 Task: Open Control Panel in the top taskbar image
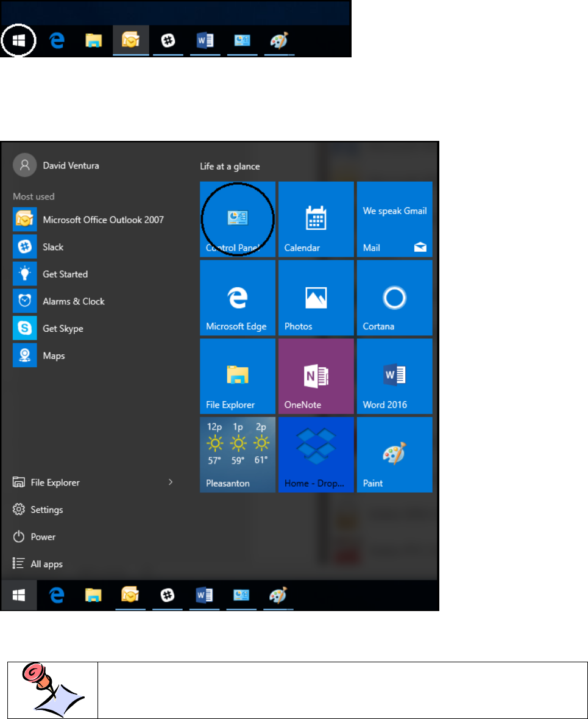[x=242, y=41]
